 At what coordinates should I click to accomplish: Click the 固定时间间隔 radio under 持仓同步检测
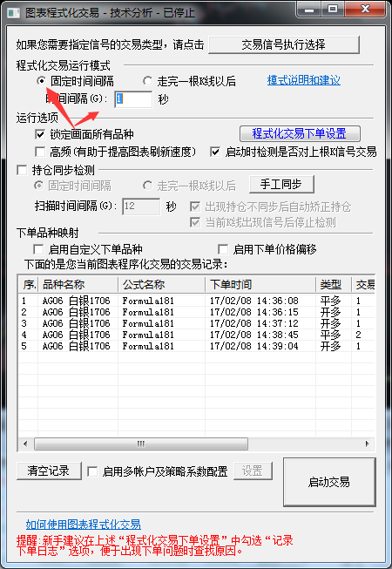pos(38,186)
